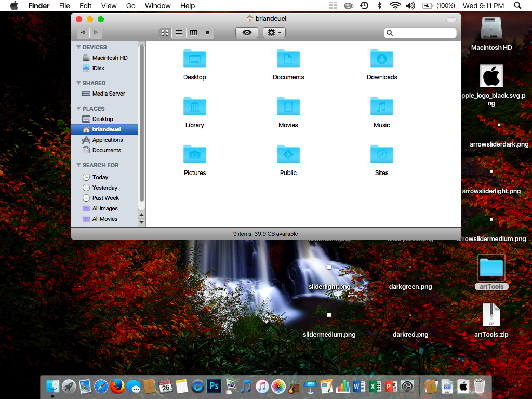Screen dimensions: 532x399
Task: Open the File menu
Action: (64, 6)
